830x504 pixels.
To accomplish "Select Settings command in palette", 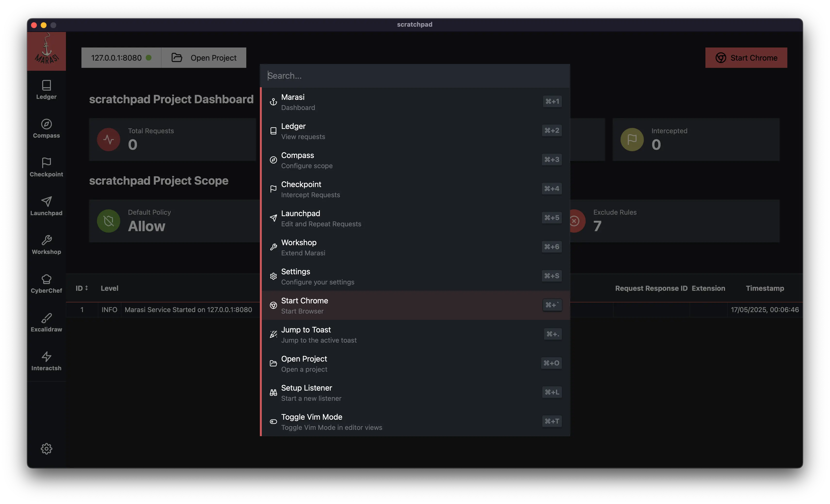I will (416, 276).
